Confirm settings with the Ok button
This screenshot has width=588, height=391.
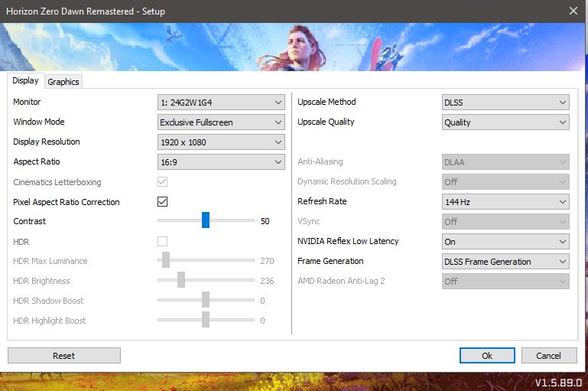(x=487, y=355)
